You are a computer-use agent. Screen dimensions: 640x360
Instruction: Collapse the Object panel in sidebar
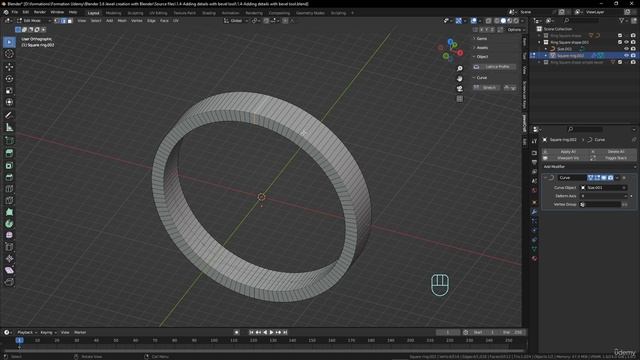click(482, 57)
